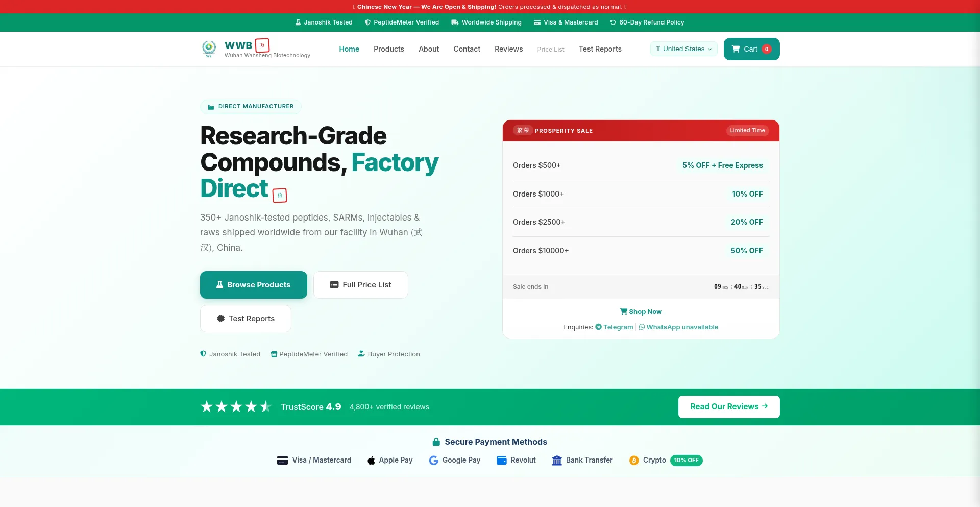Click the Revolut card icon
Screen dimensions: 980x507
click(502, 461)
